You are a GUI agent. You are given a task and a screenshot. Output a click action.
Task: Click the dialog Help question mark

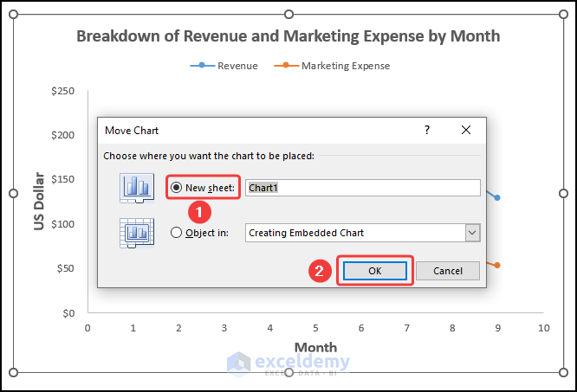426,130
